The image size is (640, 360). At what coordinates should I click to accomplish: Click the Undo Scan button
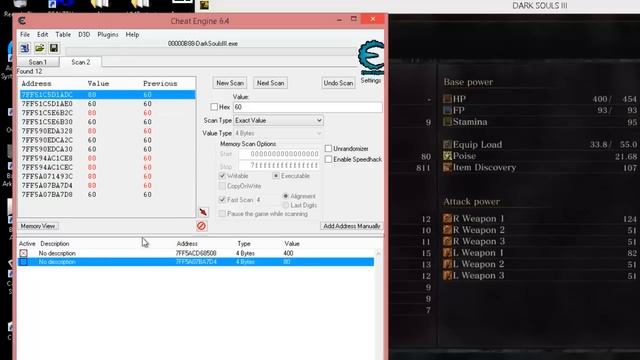click(x=338, y=83)
